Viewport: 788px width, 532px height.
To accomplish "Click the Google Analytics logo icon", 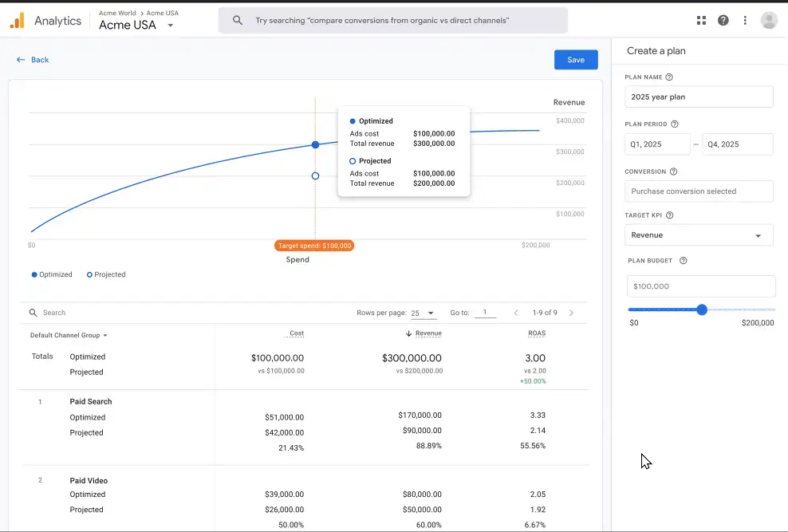I will click(x=17, y=21).
